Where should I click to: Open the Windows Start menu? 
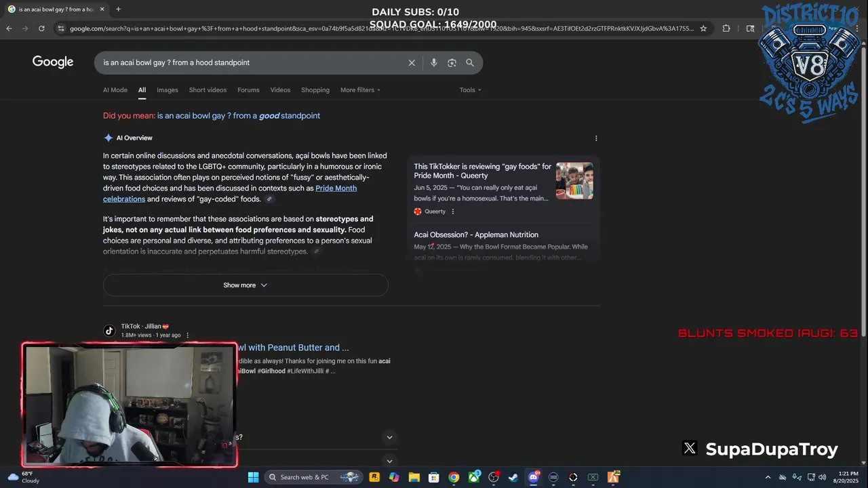(x=253, y=477)
